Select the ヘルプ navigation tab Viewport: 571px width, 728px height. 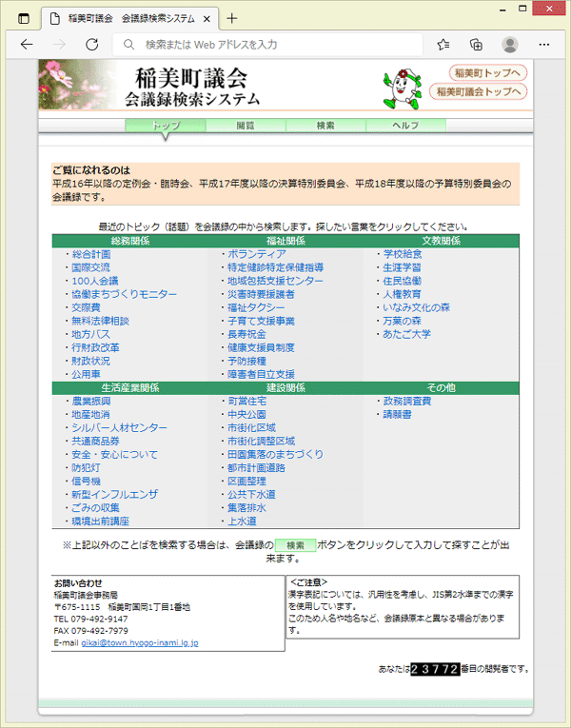(x=406, y=126)
